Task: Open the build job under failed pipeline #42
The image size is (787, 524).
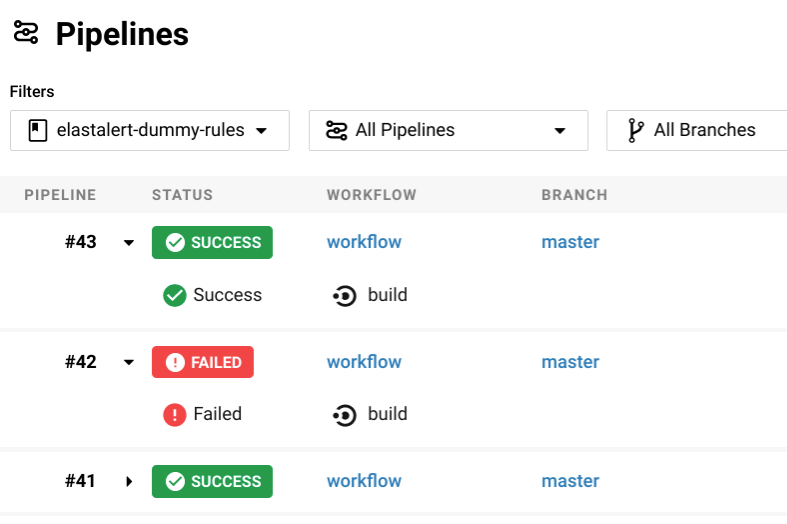Action: [x=387, y=414]
